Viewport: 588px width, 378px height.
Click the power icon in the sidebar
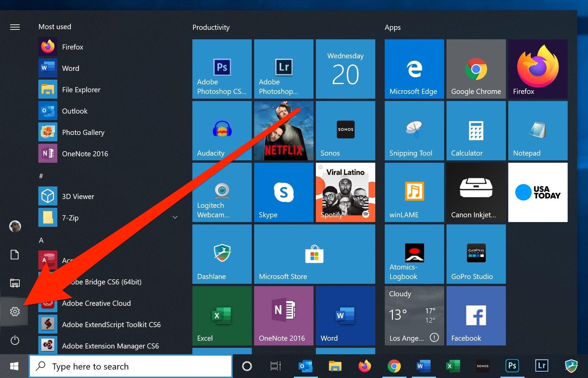(15, 340)
